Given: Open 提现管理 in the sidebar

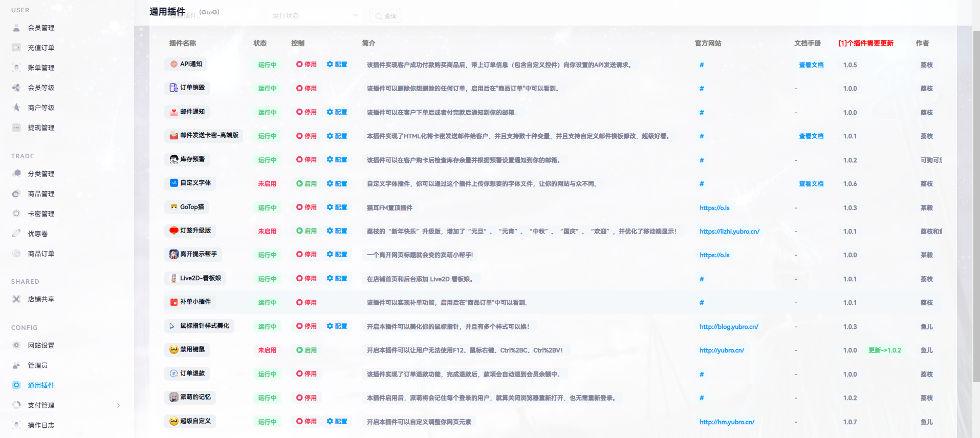Looking at the screenshot, I should 41,128.
